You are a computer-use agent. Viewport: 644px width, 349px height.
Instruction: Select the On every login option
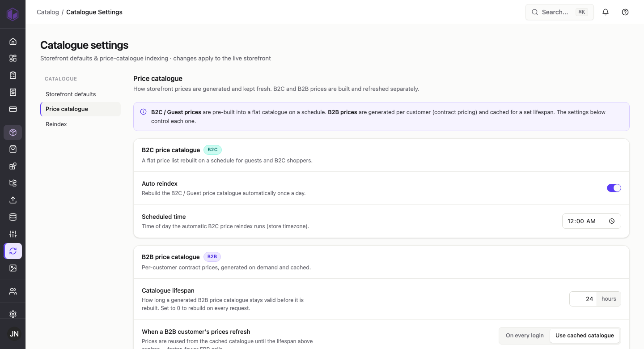[x=525, y=336]
